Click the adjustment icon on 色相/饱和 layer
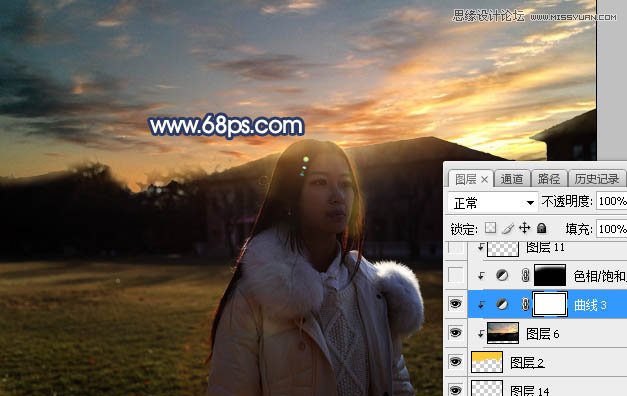The height and width of the screenshot is (396, 627). click(502, 275)
